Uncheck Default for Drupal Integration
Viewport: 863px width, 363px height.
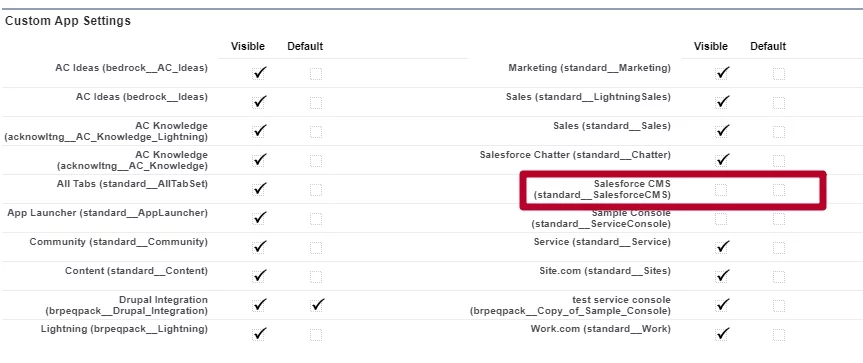tap(316, 306)
